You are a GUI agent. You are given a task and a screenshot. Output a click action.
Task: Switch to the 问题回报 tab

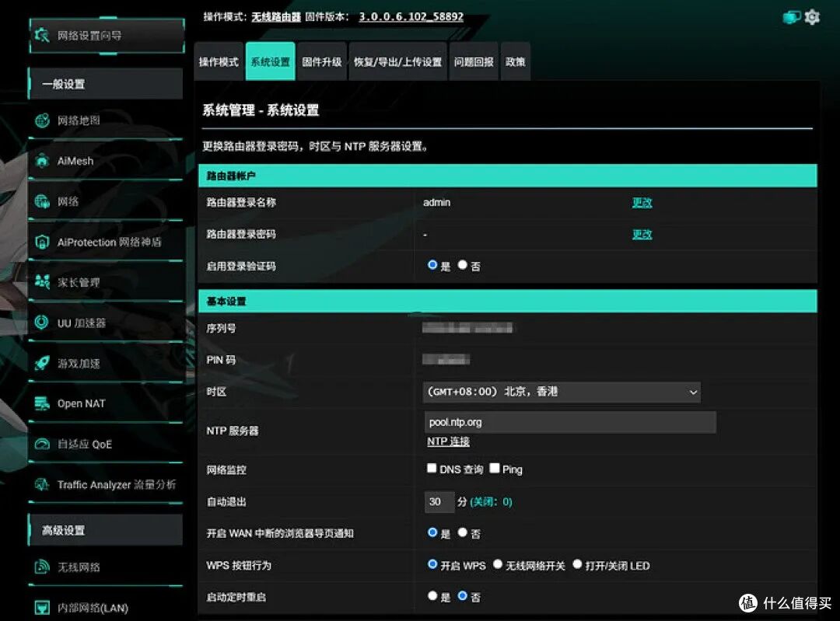[x=474, y=61]
